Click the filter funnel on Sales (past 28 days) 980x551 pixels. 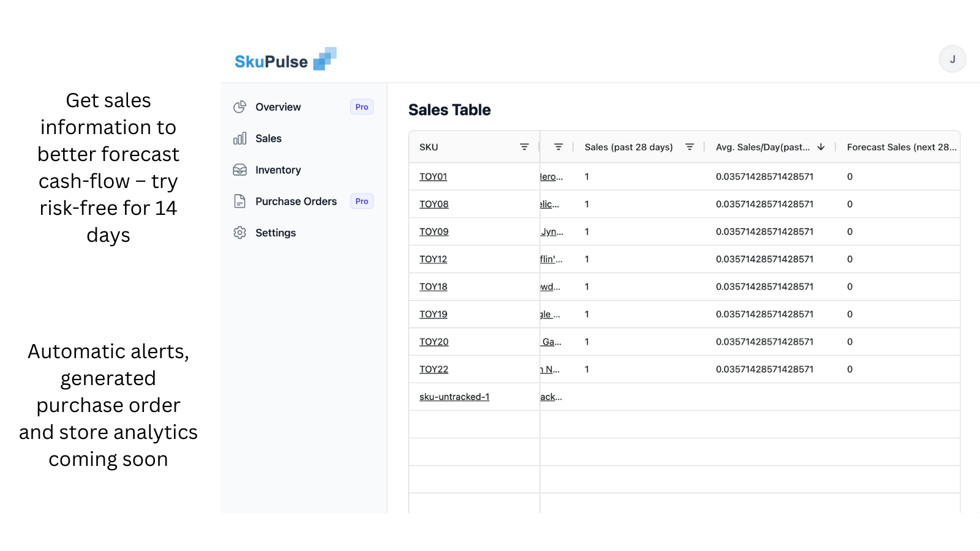pos(690,146)
